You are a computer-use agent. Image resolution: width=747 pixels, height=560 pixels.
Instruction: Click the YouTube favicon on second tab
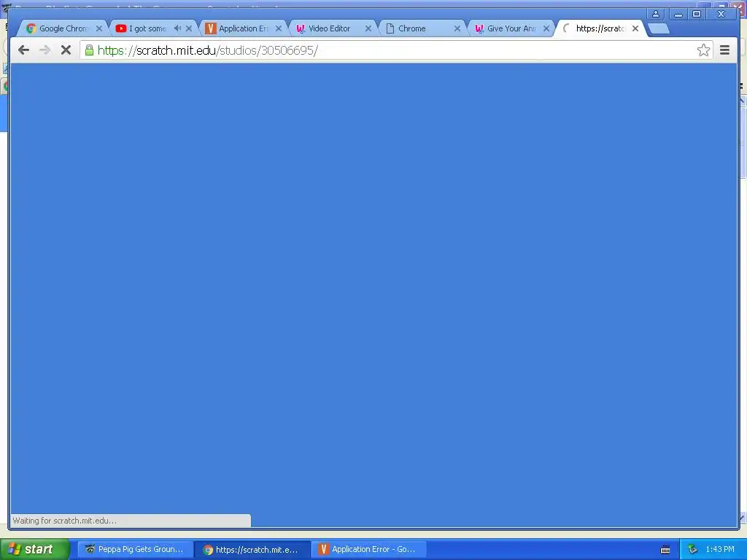click(121, 28)
